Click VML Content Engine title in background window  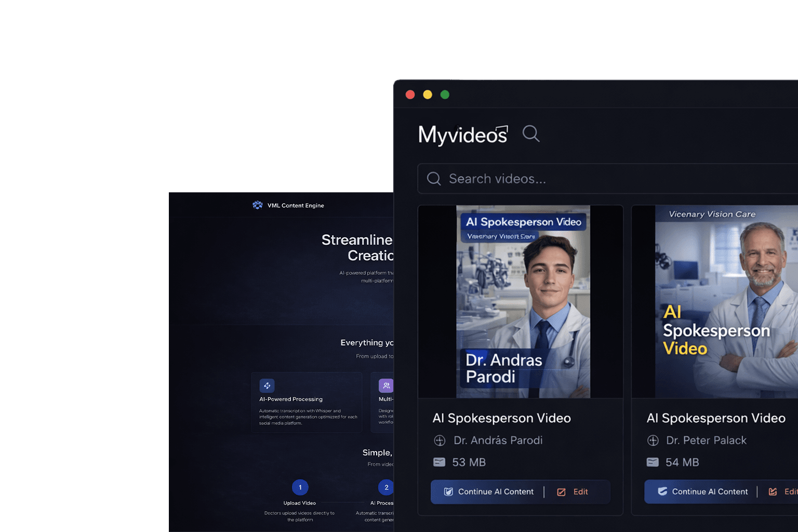296,206
